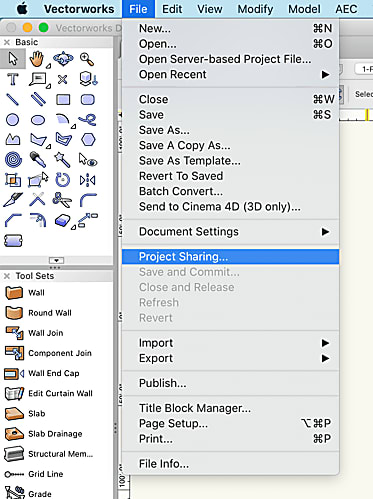Select the Pan hand tool
Screen dimensions: 373x499
(x=37, y=59)
